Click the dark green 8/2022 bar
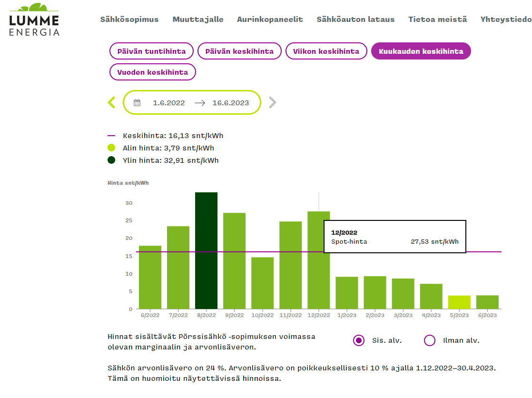 [206, 250]
